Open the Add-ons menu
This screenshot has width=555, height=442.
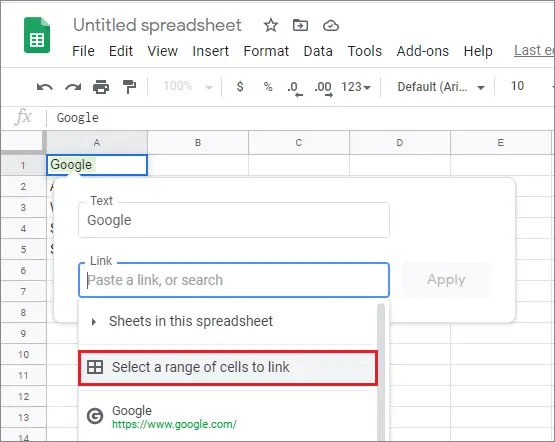(x=423, y=51)
